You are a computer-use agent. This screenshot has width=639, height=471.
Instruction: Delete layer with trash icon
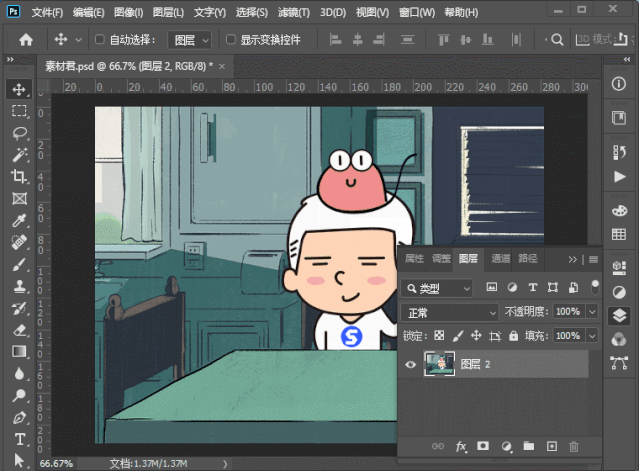coord(574,447)
